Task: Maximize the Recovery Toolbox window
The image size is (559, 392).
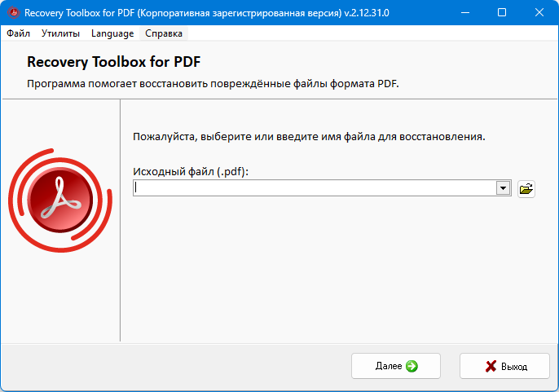Action: point(502,13)
